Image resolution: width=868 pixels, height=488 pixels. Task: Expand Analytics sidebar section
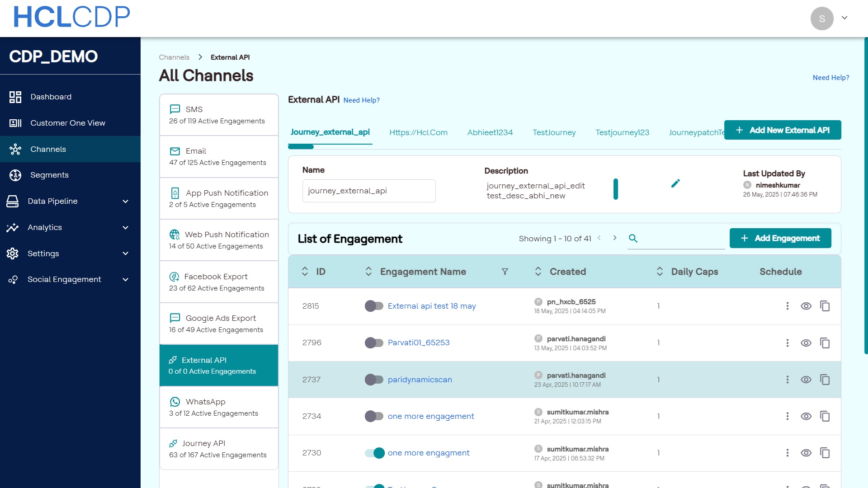tap(125, 228)
